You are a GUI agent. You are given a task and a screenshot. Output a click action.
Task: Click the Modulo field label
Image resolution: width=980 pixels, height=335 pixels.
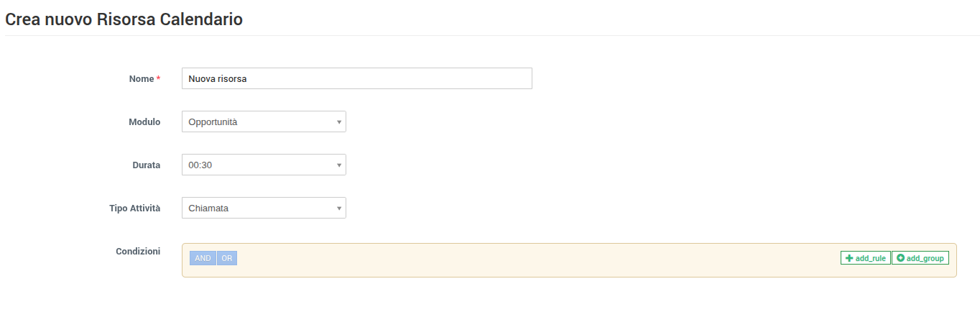[144, 122]
